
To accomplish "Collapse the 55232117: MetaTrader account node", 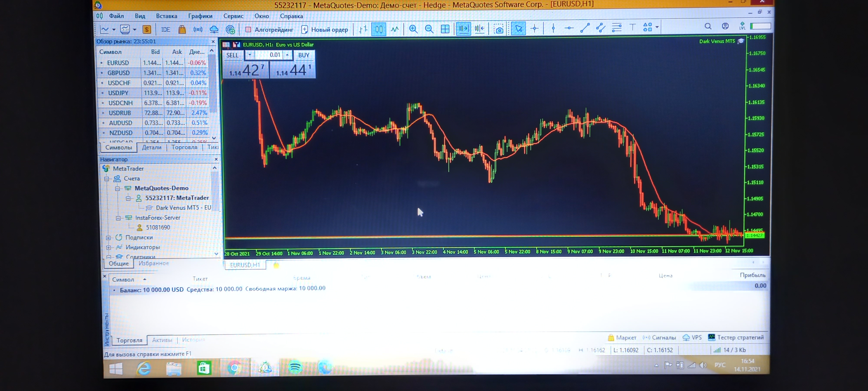I will point(128,198).
